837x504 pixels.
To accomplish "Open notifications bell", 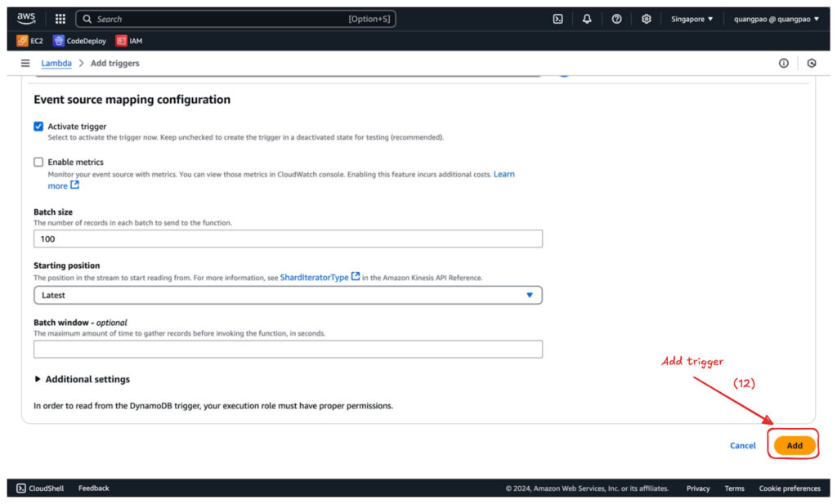I will 587,19.
